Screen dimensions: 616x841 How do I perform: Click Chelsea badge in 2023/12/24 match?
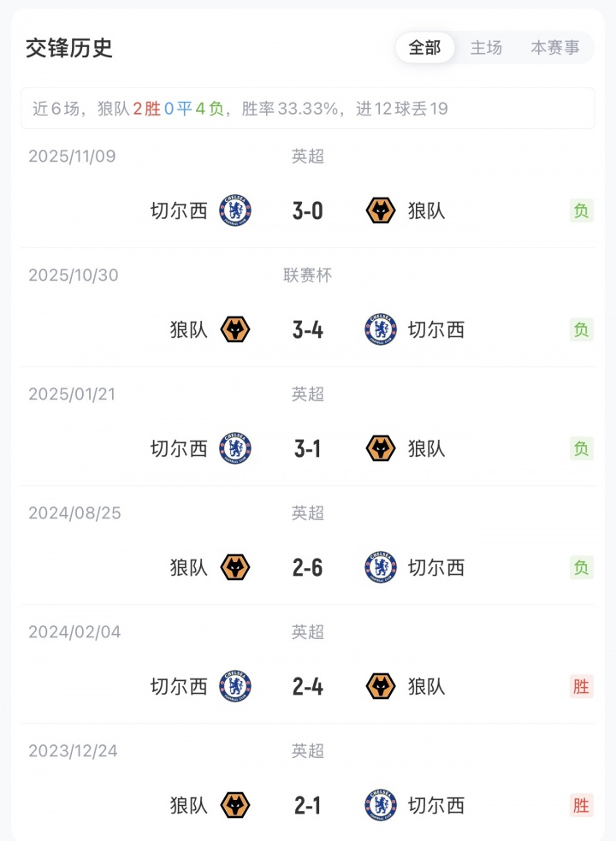click(381, 805)
